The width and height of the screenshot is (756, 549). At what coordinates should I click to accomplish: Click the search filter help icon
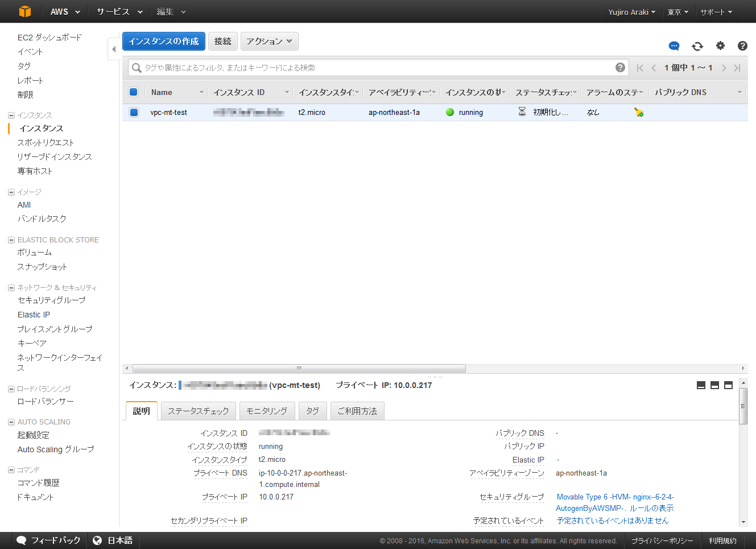tap(620, 68)
